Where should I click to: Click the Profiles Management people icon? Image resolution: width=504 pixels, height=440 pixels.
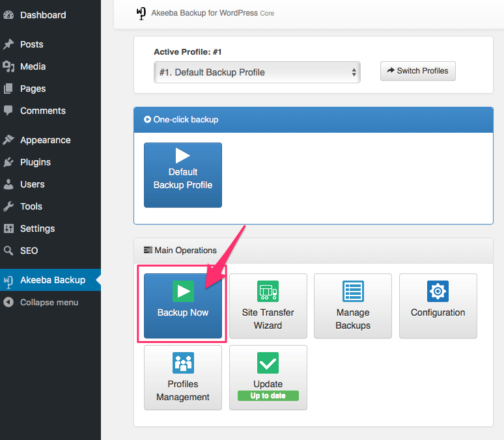point(183,363)
